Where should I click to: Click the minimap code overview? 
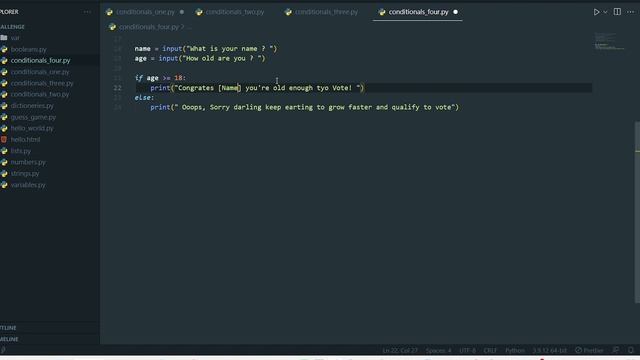[609, 42]
